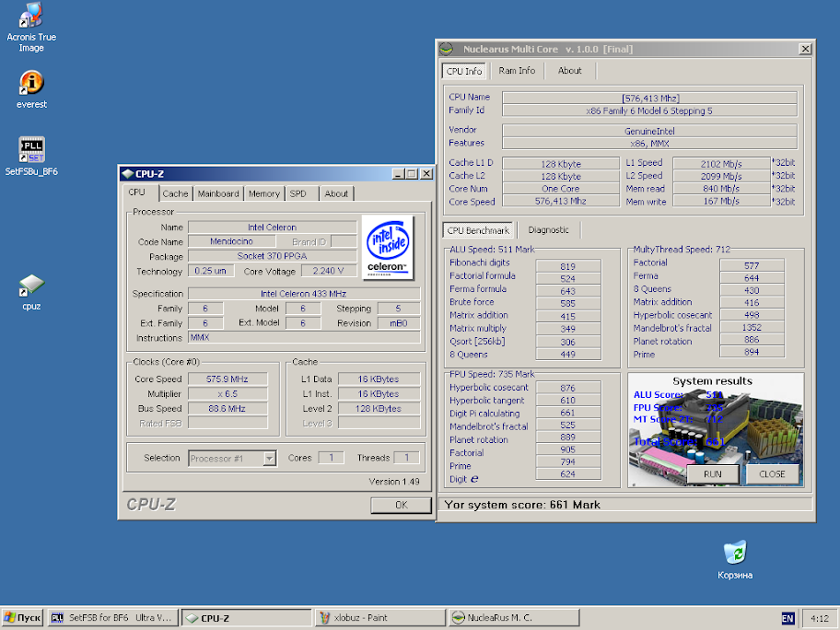Click the Core Speed value field in CPU-Z
This screenshot has height=630, width=840.
click(x=227, y=379)
